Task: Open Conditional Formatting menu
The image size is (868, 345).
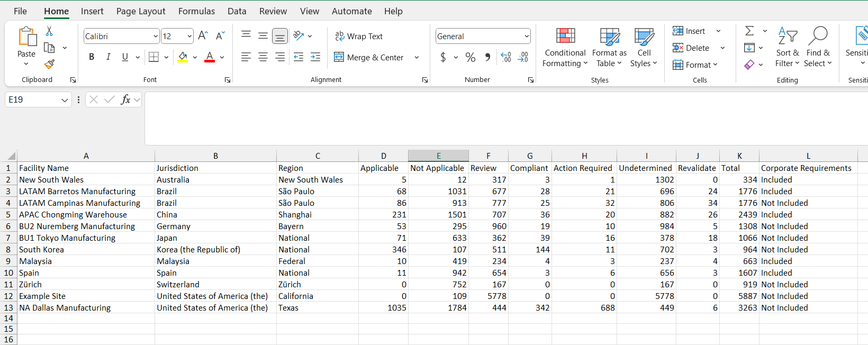Action: [565, 48]
